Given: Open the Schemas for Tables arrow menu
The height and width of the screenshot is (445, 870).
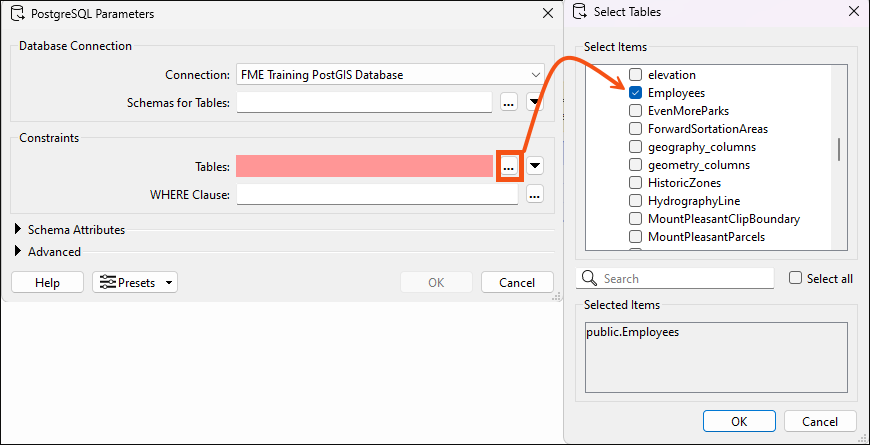Looking at the screenshot, I should pyautogui.click(x=535, y=102).
